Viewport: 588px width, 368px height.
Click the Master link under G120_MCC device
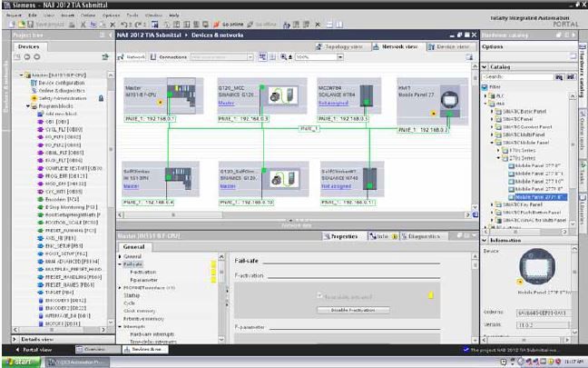point(226,103)
